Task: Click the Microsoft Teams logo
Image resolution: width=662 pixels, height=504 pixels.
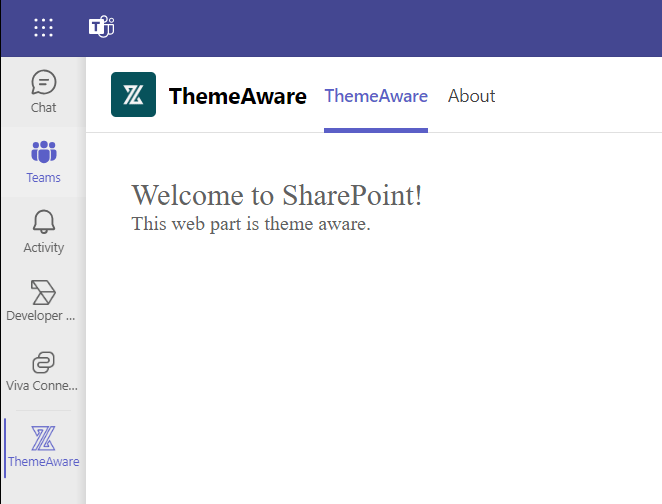Action: point(101,27)
